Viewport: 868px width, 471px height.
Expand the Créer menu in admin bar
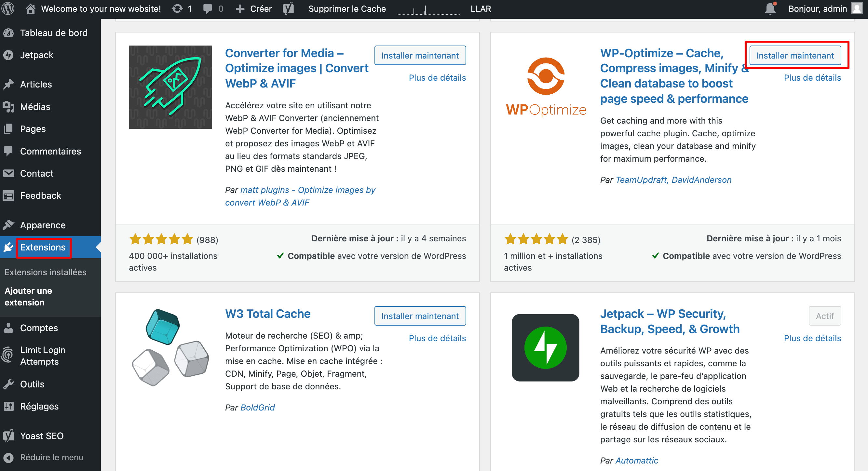point(254,8)
